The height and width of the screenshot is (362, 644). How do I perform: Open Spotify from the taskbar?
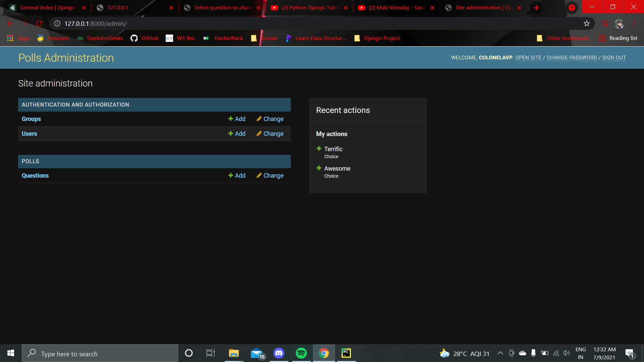coord(301,353)
